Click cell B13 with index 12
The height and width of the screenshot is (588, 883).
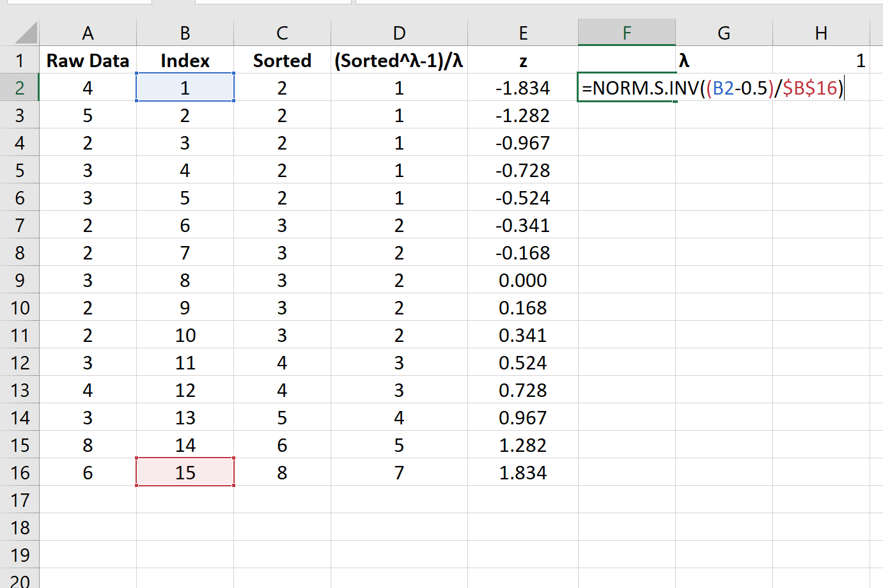185,390
